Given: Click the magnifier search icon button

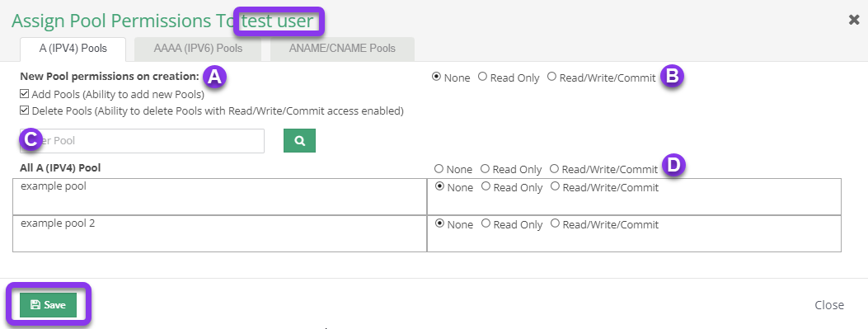Looking at the screenshot, I should click(x=299, y=141).
